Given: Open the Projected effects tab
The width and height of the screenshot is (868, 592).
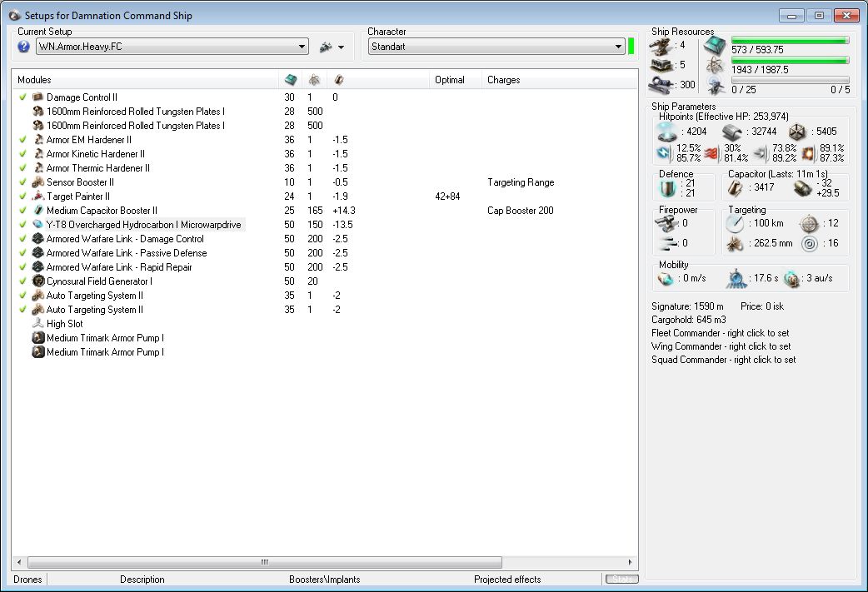Looking at the screenshot, I should point(507,580).
